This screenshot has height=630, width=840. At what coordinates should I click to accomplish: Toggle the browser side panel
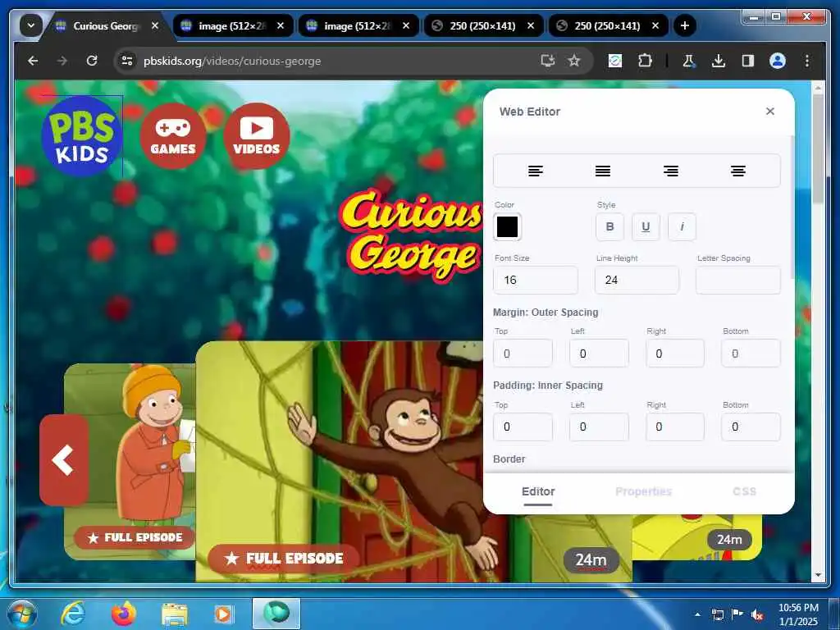(x=748, y=61)
